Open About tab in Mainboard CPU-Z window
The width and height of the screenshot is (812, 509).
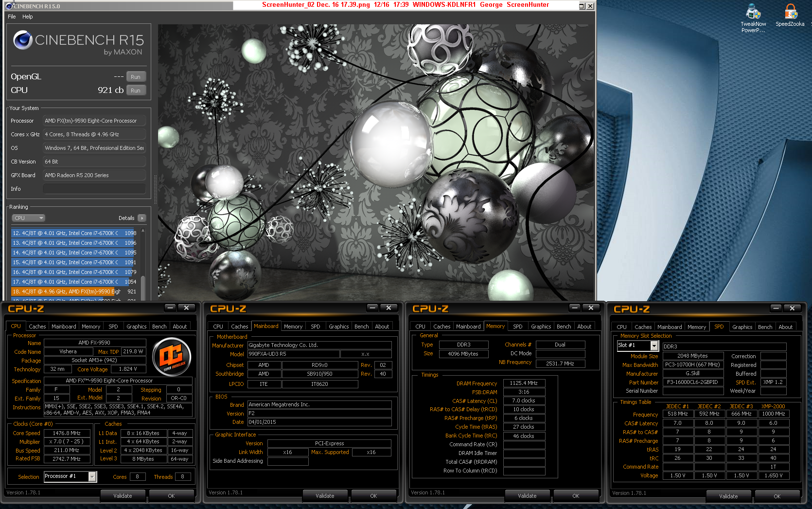(x=382, y=327)
